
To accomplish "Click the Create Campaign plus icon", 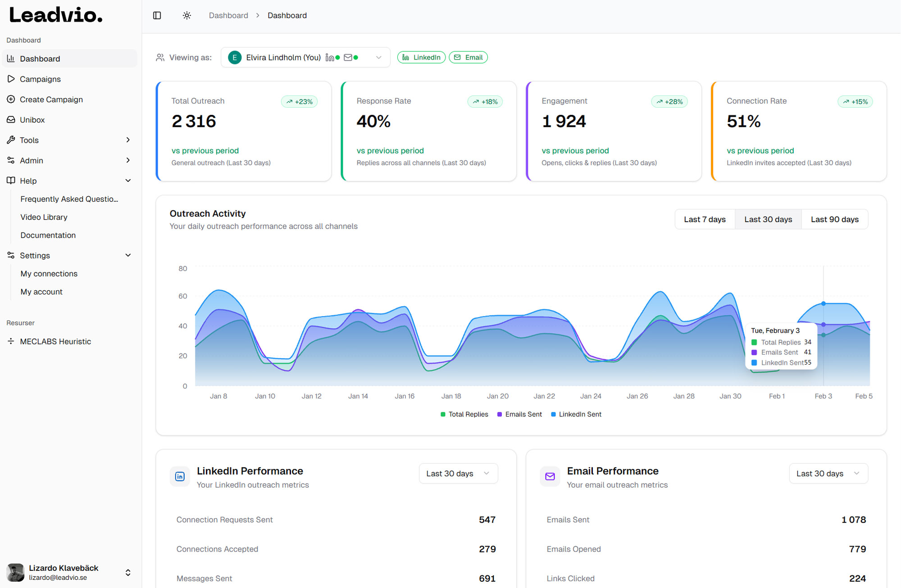I will [11, 99].
